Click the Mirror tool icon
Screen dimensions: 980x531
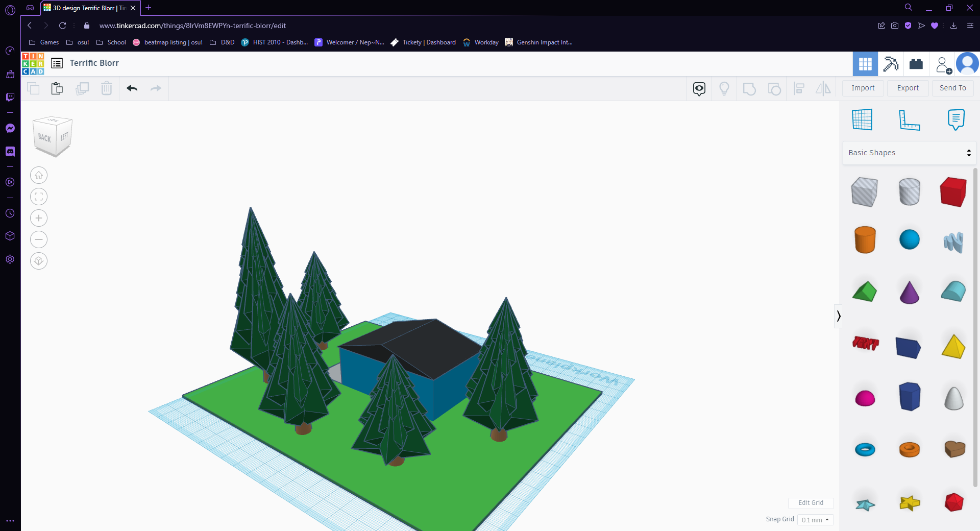[x=823, y=89]
